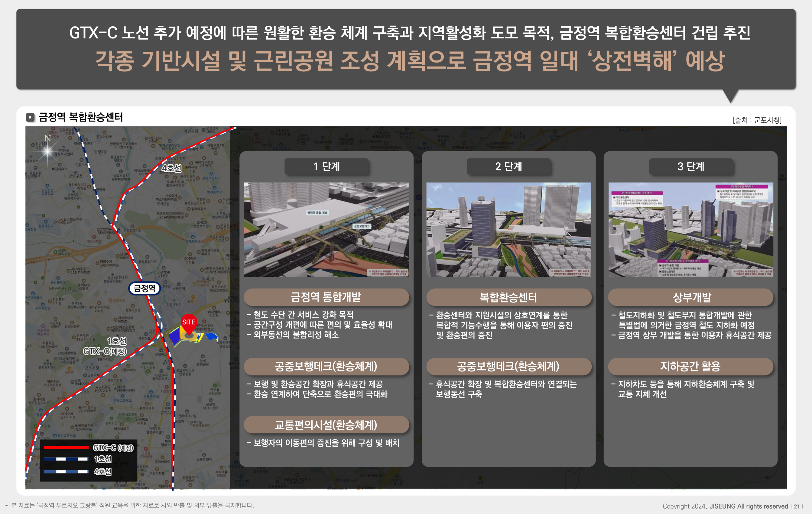Screen dimensions: 812x514
Task: Click the 금정역 station label on map
Action: click(144, 288)
